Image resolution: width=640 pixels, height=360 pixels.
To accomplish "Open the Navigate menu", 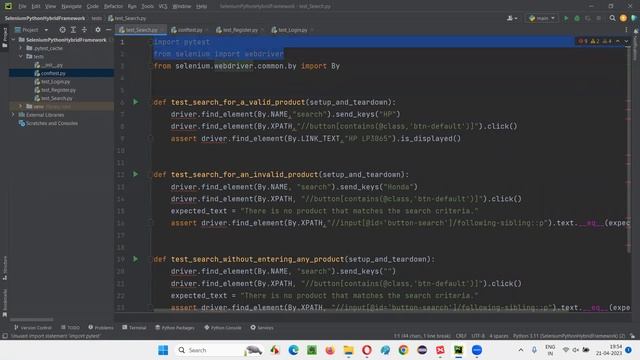I will 71,6.
